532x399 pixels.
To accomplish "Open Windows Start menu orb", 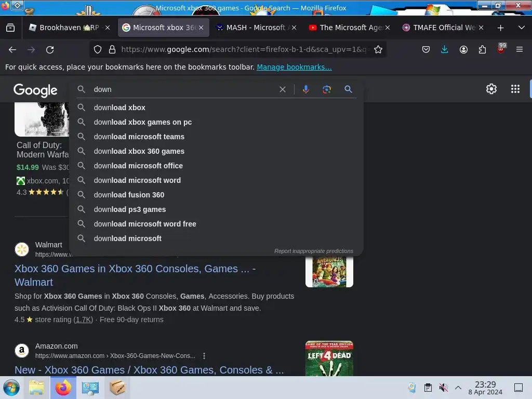I will click(11, 388).
